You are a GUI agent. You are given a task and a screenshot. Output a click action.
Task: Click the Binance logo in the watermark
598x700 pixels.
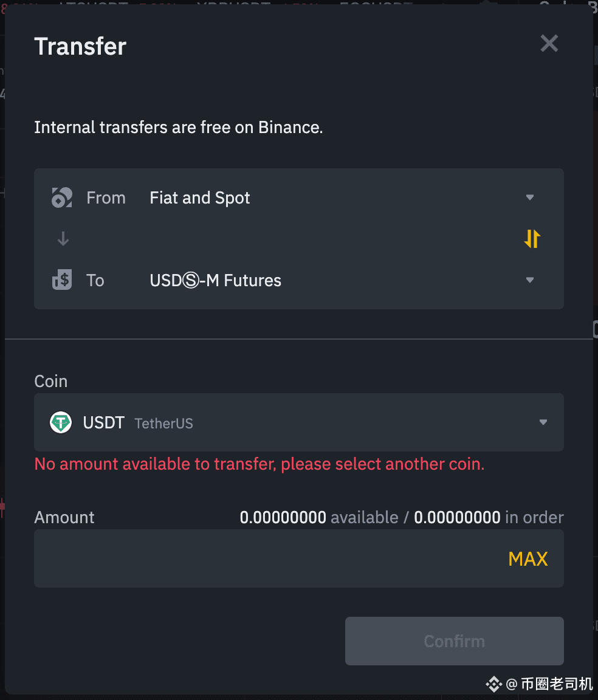point(493,684)
